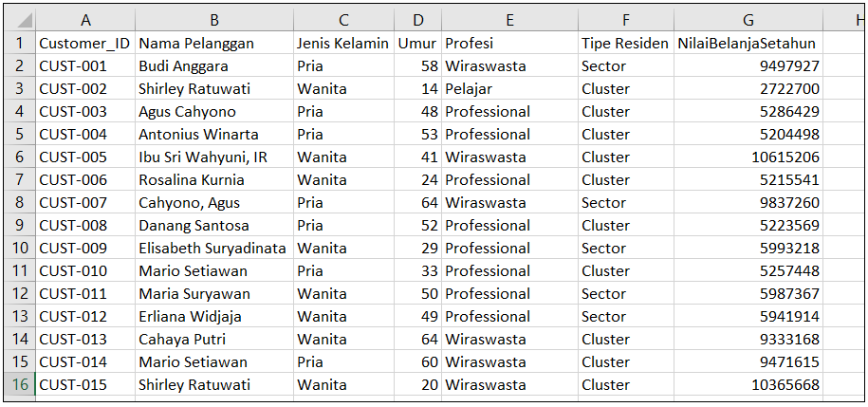Click the cell with CUST-005
Screen dimensions: 868x407
coord(85,157)
